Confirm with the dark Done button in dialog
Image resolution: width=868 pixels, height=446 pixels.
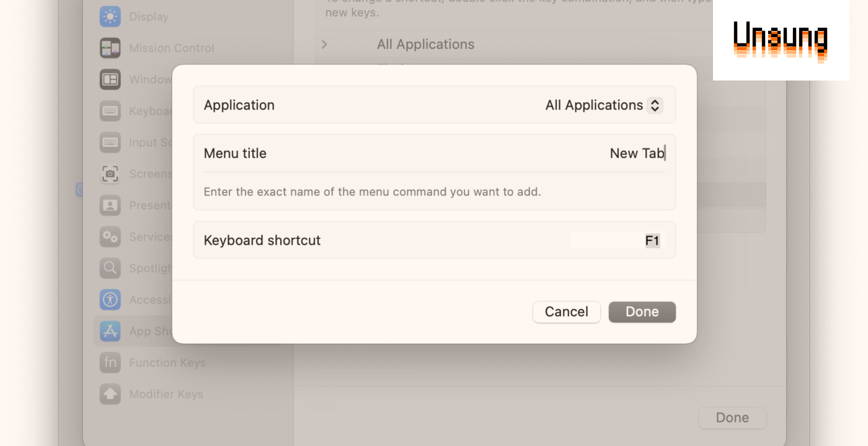[642, 312]
